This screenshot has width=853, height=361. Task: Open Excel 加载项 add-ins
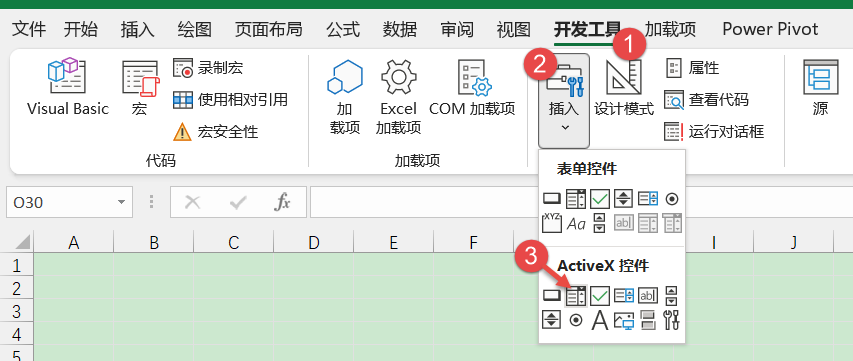(x=398, y=97)
